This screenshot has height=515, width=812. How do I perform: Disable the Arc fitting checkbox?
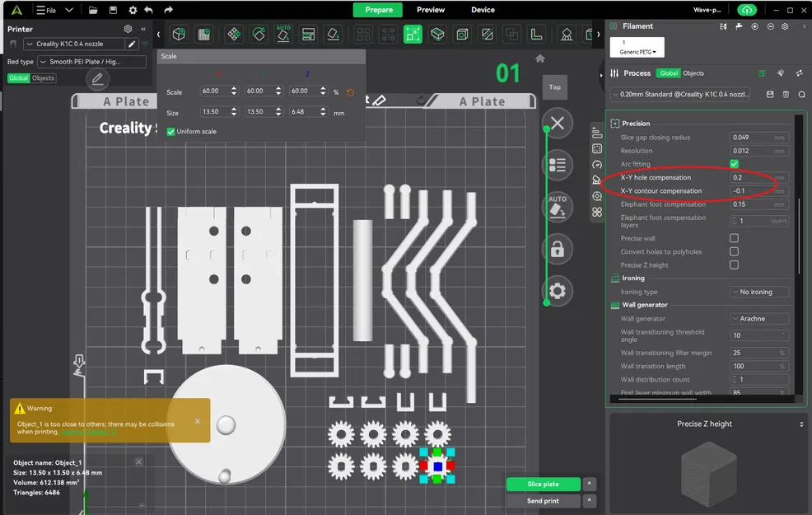(734, 164)
